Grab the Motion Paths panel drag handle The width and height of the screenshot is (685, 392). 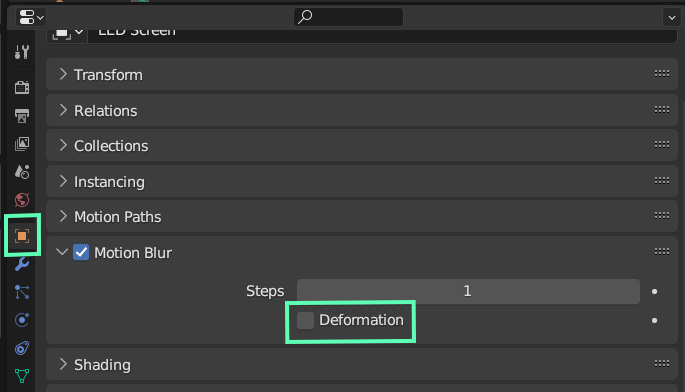[661, 215]
